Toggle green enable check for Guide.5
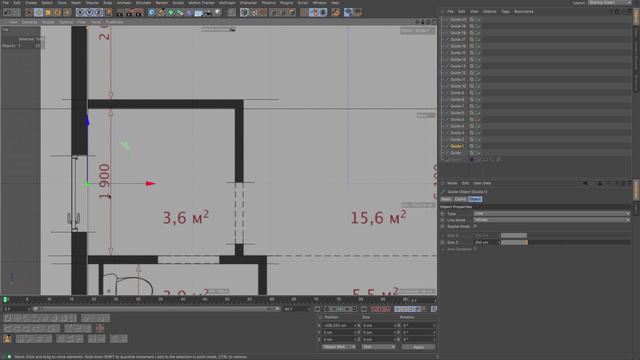Viewport: 640px width, 360px height. click(478, 119)
